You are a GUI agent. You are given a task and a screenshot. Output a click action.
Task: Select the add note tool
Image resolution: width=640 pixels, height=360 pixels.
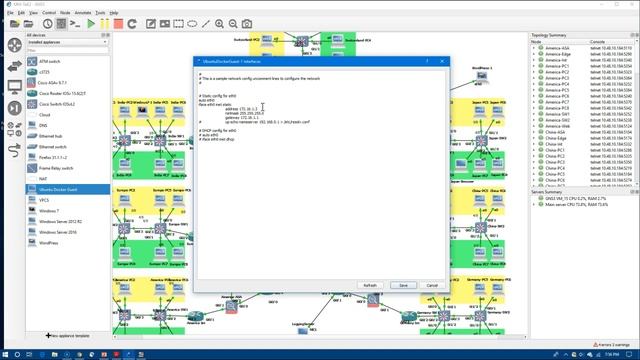click(151, 24)
